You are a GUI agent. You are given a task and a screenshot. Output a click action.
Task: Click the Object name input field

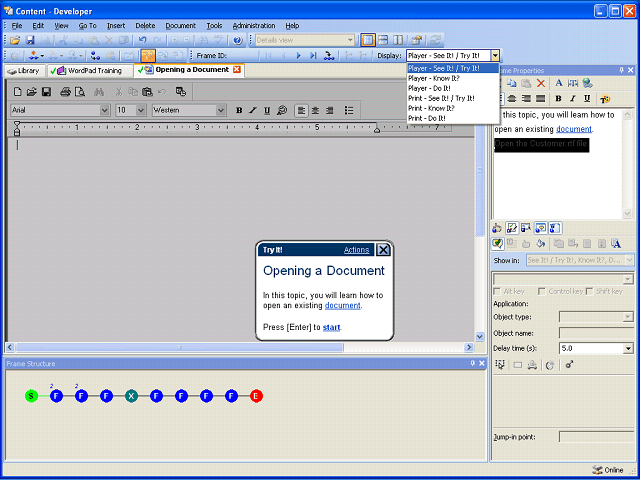pyautogui.click(x=596, y=333)
